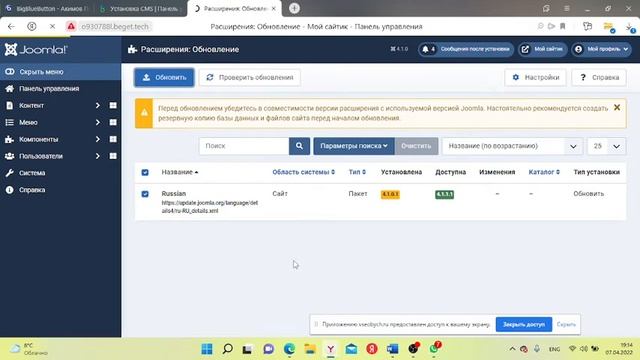The width and height of the screenshot is (640, 360).
Task: Open Настройки button
Action: coord(536,77)
